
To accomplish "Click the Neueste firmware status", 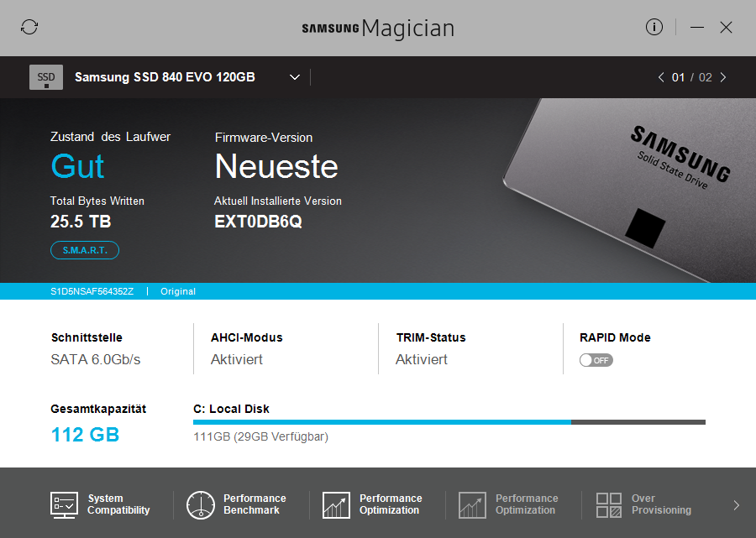I will coord(276,167).
